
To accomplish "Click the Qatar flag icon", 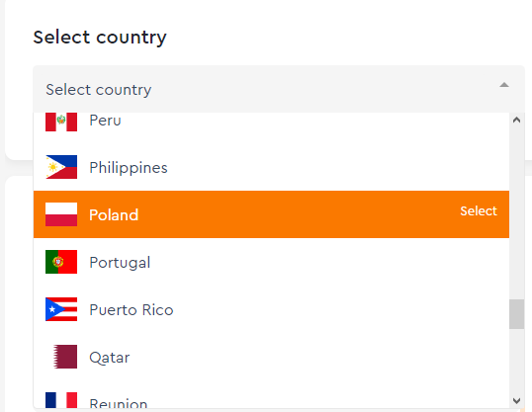I will (65, 357).
